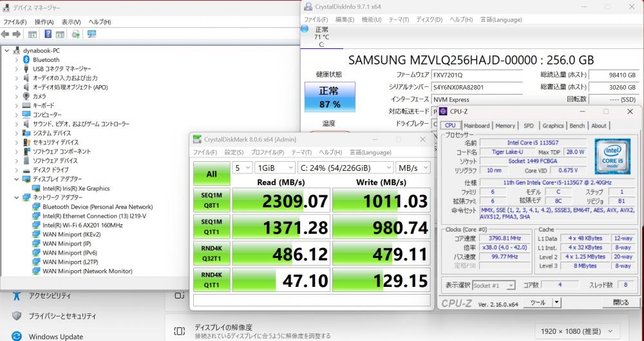644x341 pixels.
Task: Select カメラ device category
Action: click(x=39, y=96)
